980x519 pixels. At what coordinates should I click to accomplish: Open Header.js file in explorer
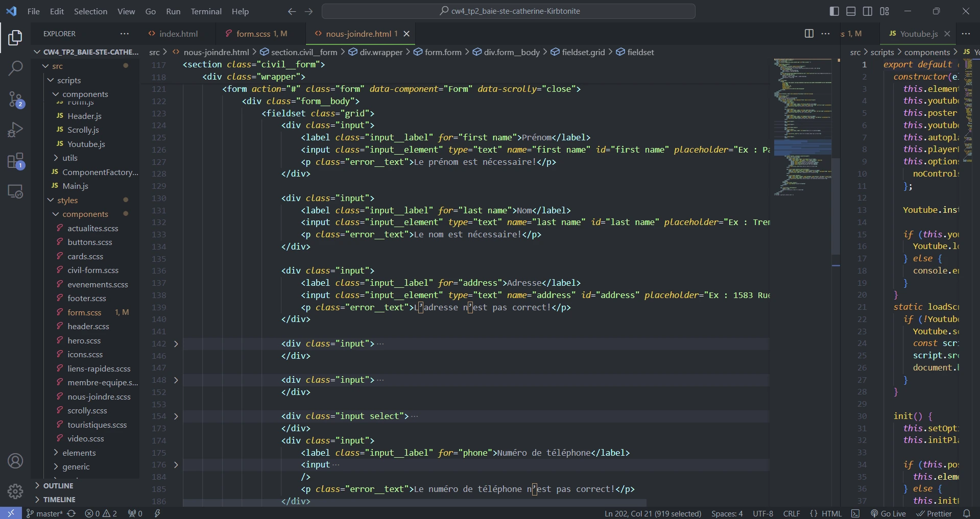point(84,116)
